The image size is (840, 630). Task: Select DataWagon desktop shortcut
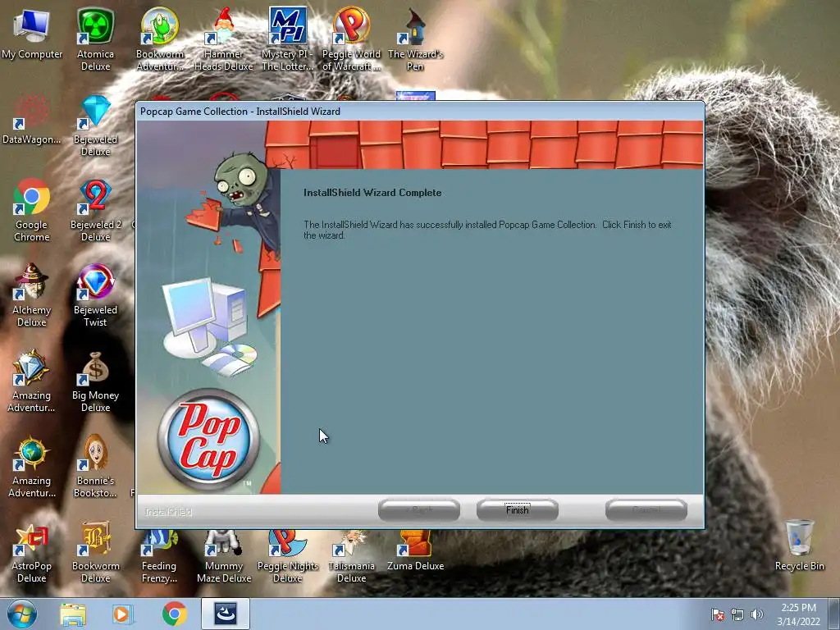click(32, 121)
